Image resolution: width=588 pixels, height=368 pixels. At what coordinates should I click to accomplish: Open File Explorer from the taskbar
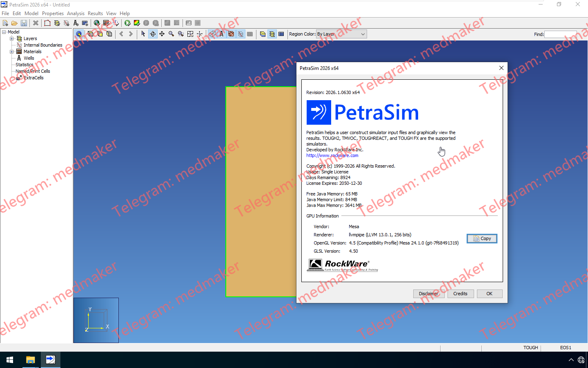[30, 360]
